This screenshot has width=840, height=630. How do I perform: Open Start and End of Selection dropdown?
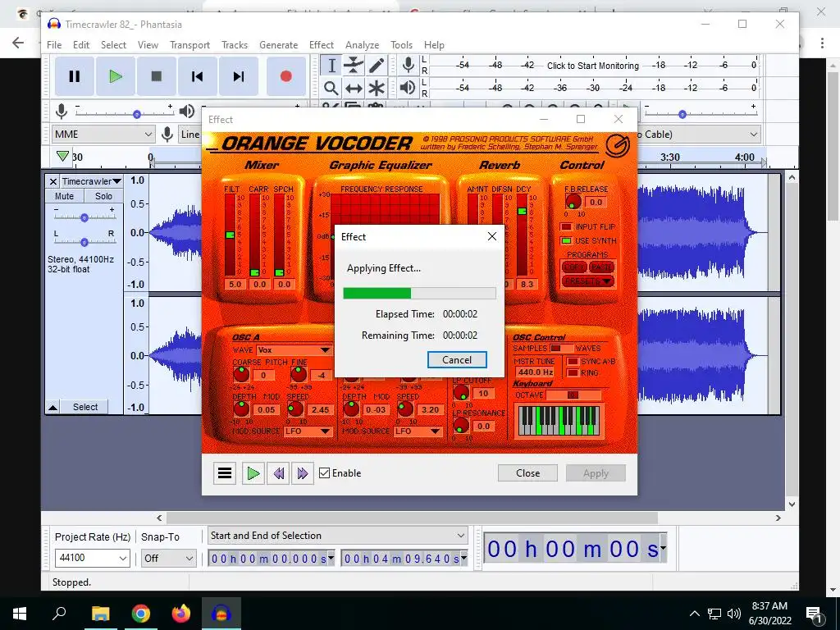click(x=337, y=536)
